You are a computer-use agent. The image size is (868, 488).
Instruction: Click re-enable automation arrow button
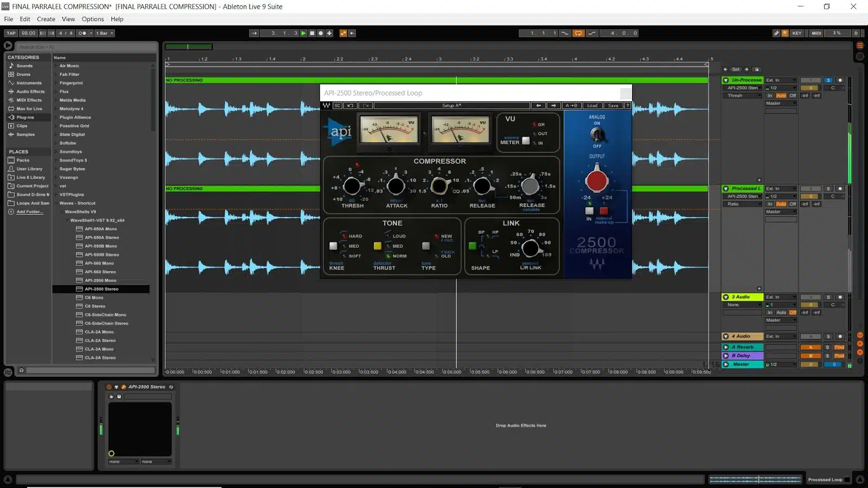tap(352, 33)
